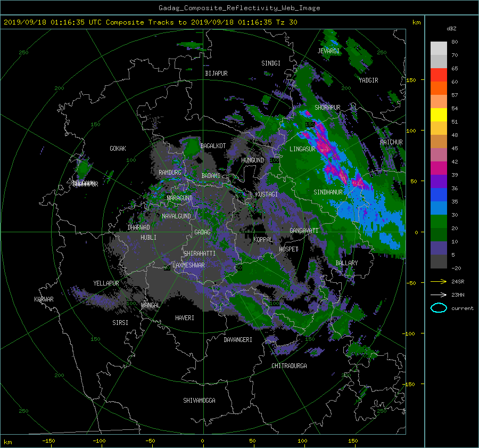This screenshot has width=479, height=448.
Task: Click the 'SHORAPUR' city label
Action: (327, 108)
